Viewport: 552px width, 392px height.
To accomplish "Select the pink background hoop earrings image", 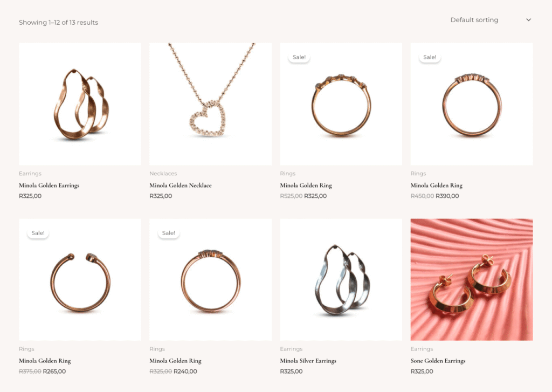I will pos(472,280).
